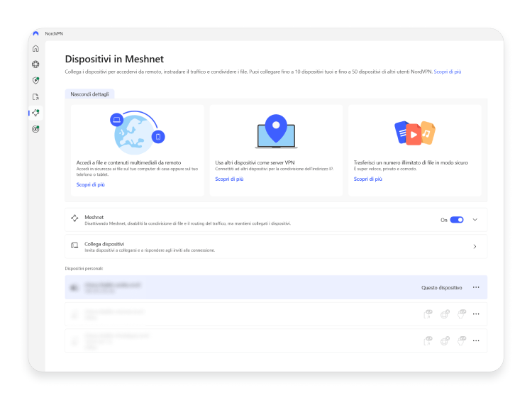The image size is (532, 400).
Task: Open the file sharing icon in sidebar
Action: [x=35, y=96]
